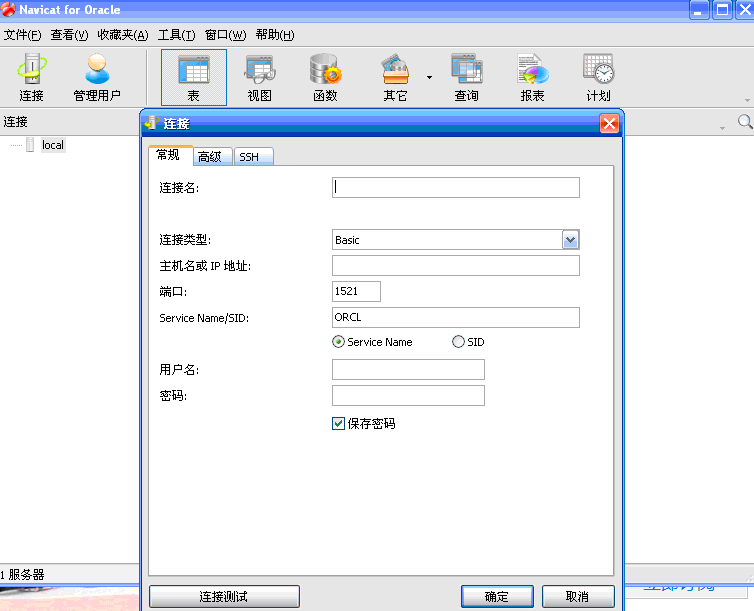Click the 连接 (Connection) toolbar icon
754x611 pixels.
point(31,78)
